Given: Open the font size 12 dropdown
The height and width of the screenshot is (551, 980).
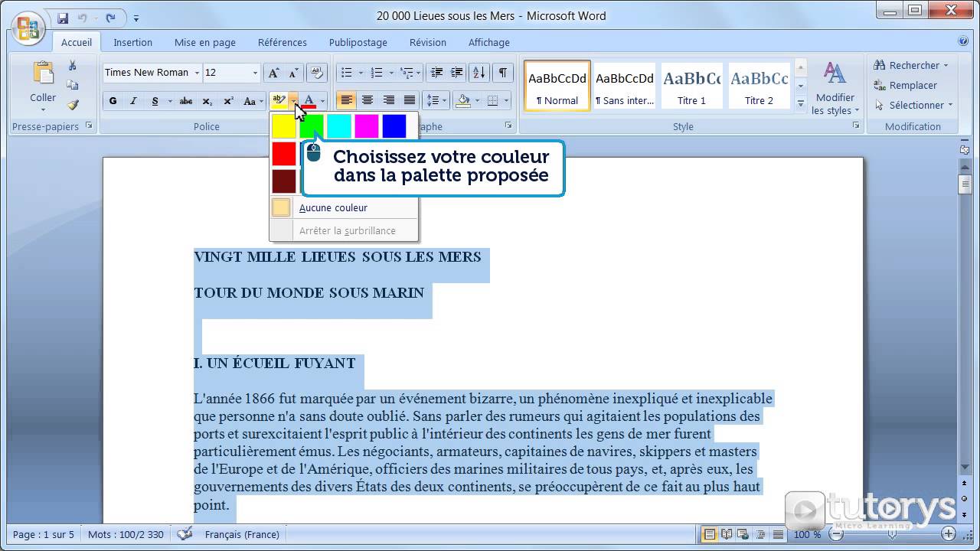Looking at the screenshot, I should tap(255, 73).
